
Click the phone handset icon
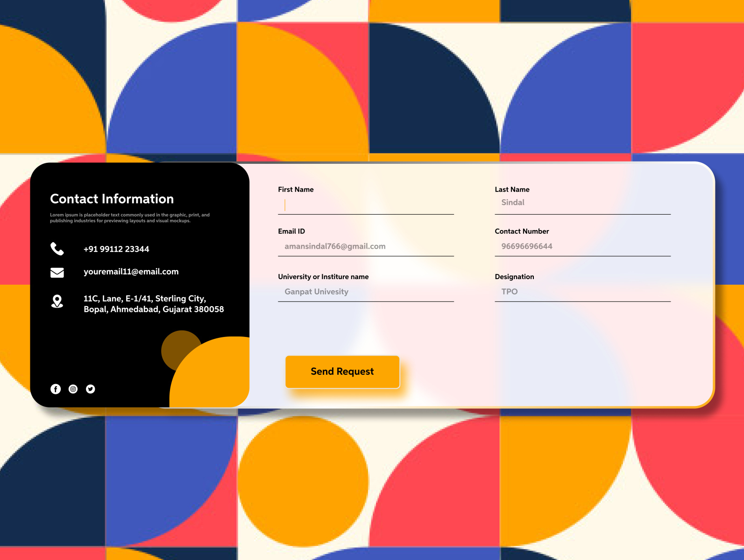click(x=57, y=249)
